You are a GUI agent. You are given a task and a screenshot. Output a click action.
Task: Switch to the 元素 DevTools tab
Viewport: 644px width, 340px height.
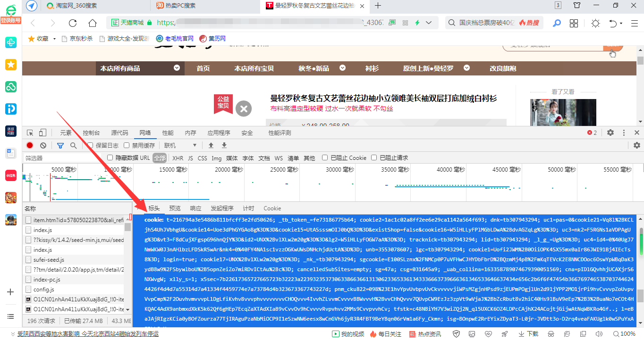click(66, 133)
